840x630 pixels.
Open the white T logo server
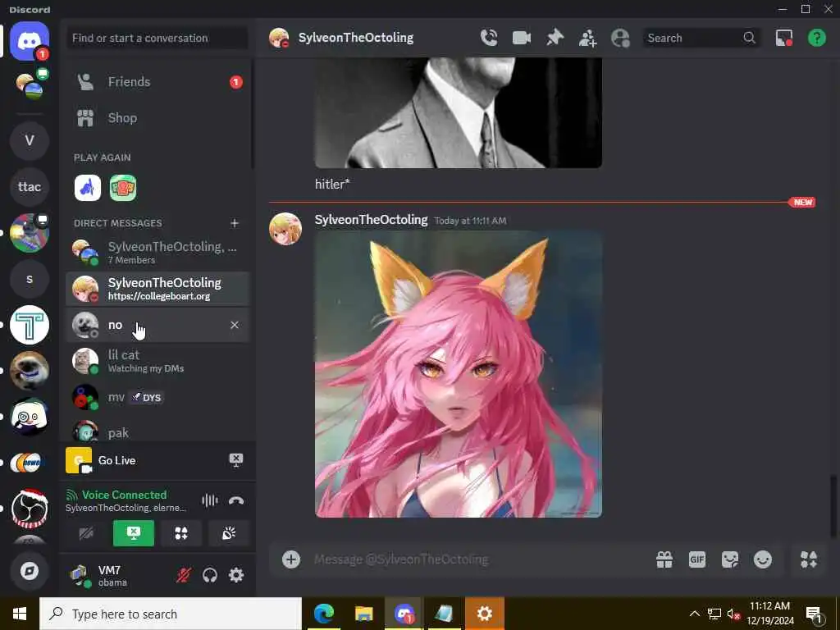click(x=30, y=325)
